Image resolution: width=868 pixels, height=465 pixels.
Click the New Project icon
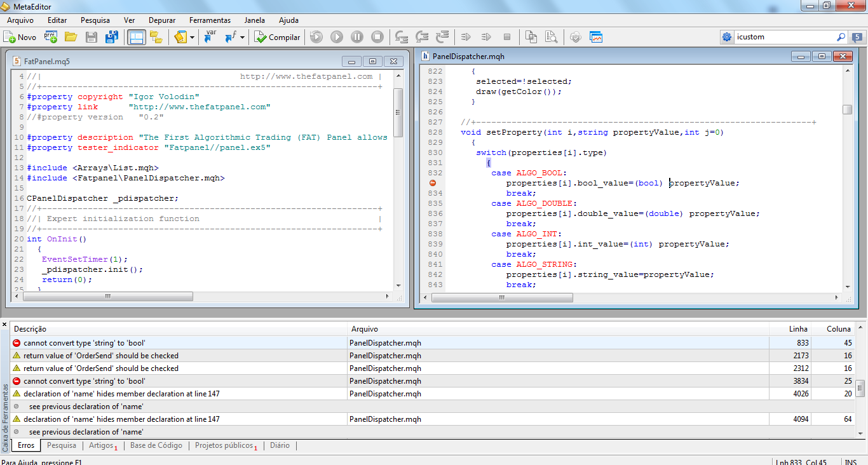pyautogui.click(x=51, y=37)
